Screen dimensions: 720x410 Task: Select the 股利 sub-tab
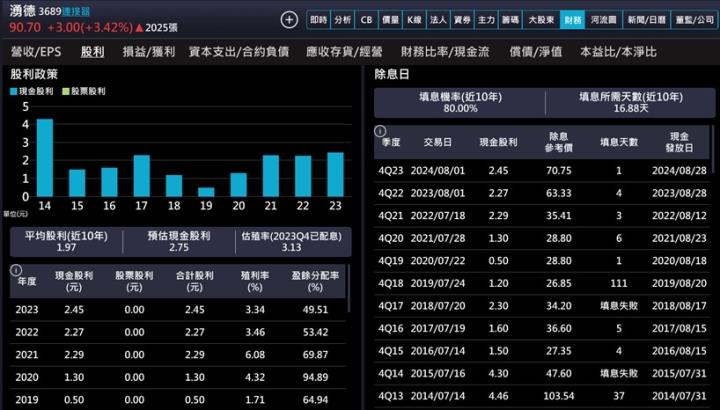tap(92, 52)
